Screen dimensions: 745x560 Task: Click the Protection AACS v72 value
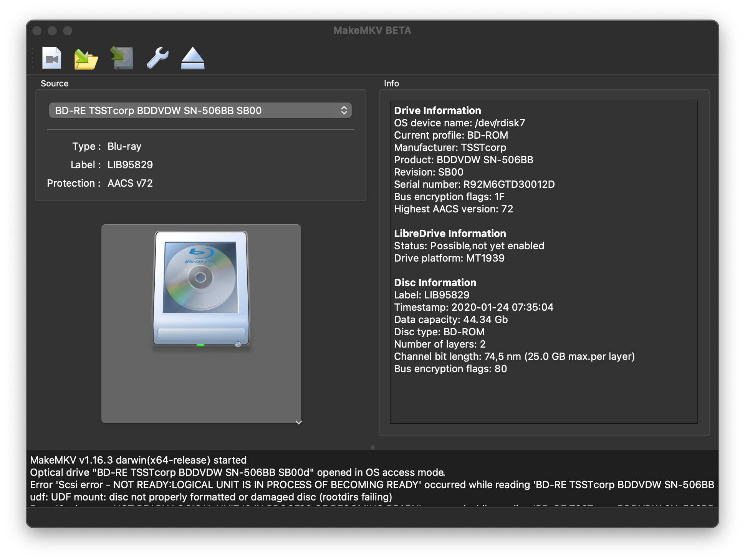(x=130, y=183)
